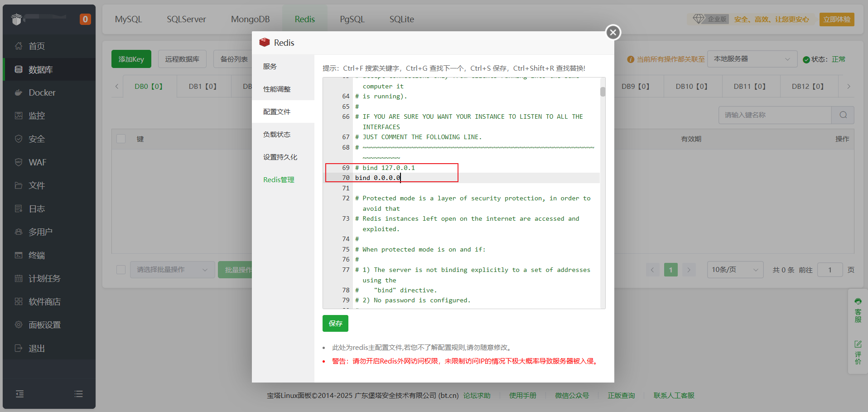868x412 pixels.
Task: Click the list icon at sidebar bottom right
Action: (x=78, y=394)
